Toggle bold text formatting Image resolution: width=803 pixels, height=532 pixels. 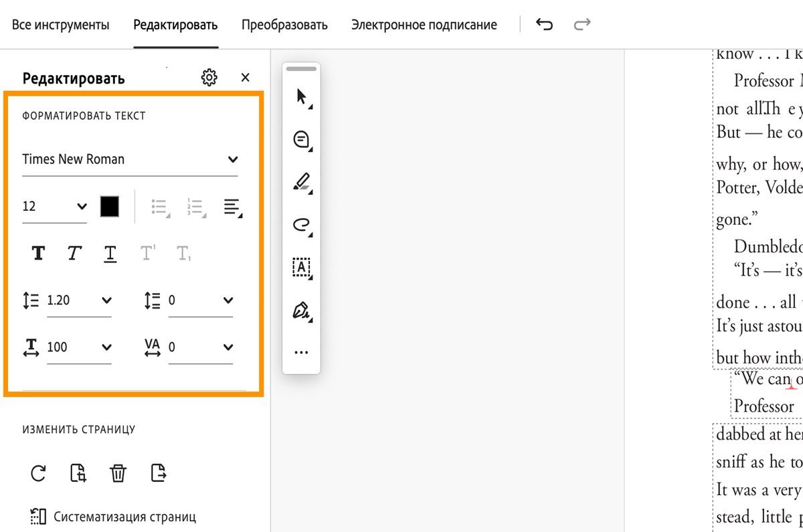tap(39, 254)
